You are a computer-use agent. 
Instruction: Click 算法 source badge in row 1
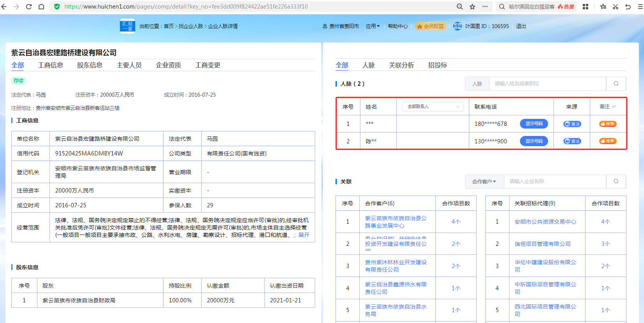pyautogui.click(x=572, y=124)
